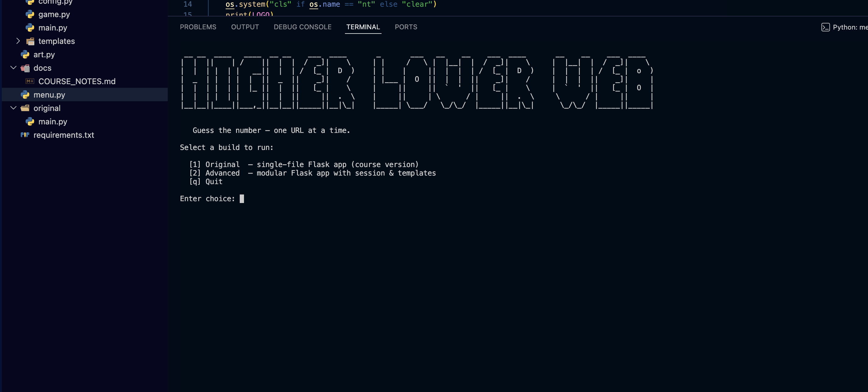Select the docs folder label
This screenshot has height=392, width=868.
(x=42, y=68)
